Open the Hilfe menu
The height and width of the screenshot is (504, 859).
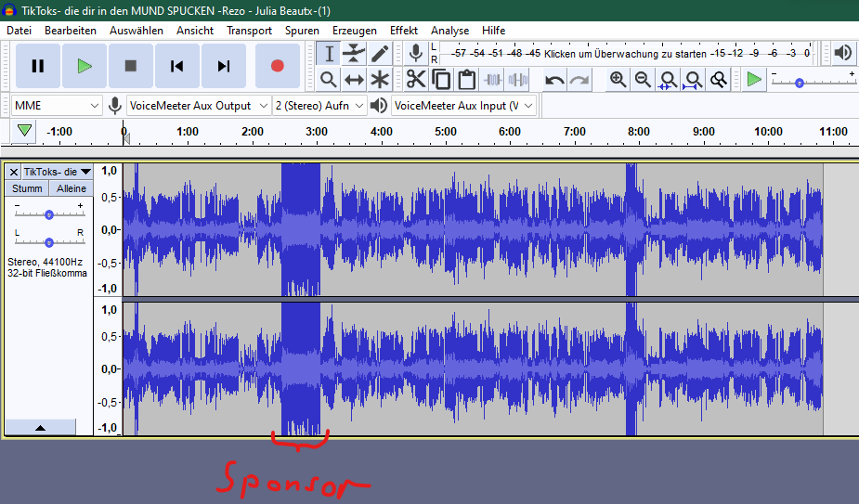coord(493,30)
